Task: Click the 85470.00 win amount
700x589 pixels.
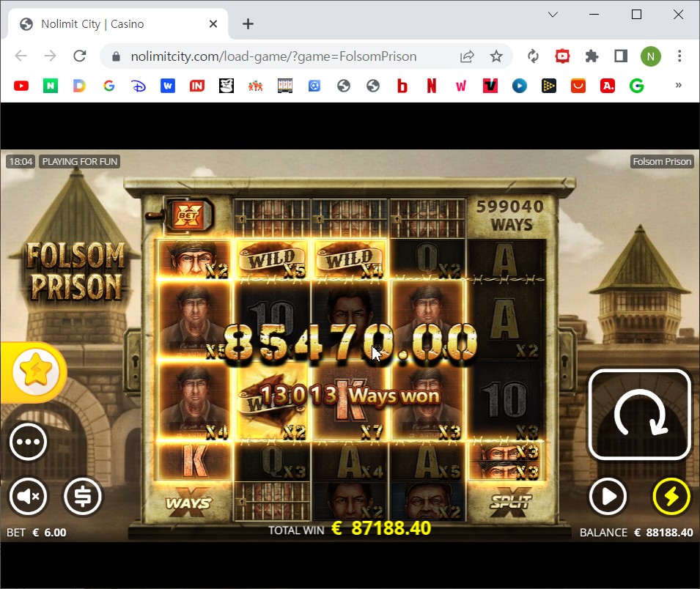Action: tap(350, 342)
